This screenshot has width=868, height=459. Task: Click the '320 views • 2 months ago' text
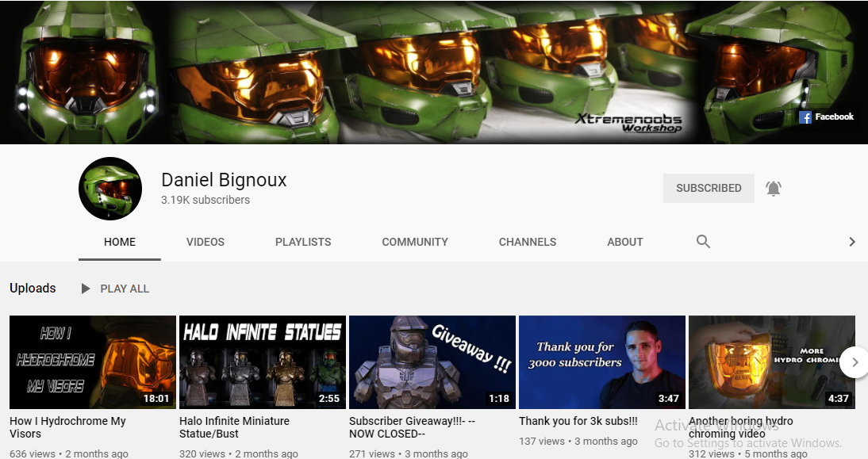click(x=239, y=453)
